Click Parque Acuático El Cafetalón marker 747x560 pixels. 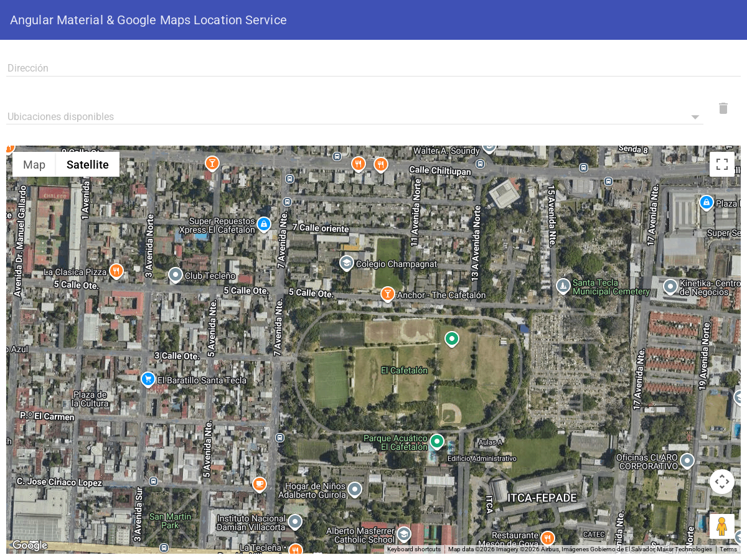437,442
